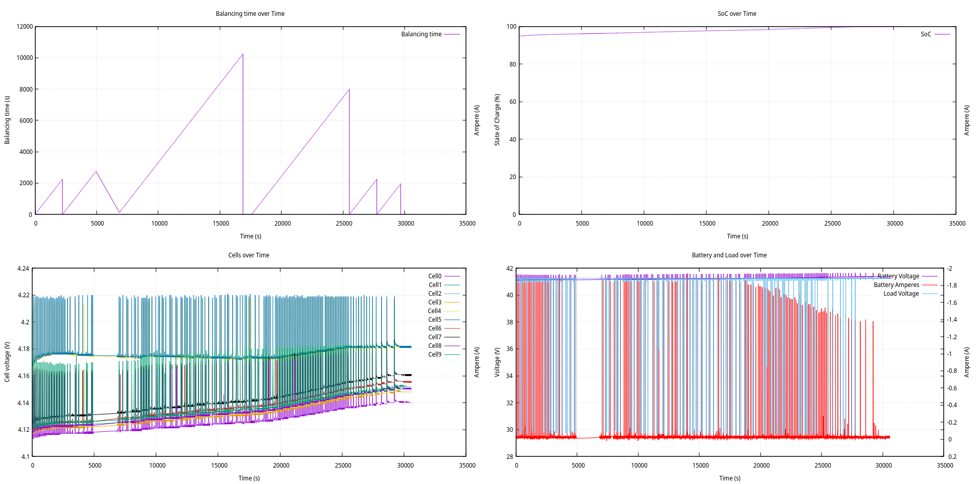
Task: Click the 'Battery and Load over Time' title
Action: point(729,255)
